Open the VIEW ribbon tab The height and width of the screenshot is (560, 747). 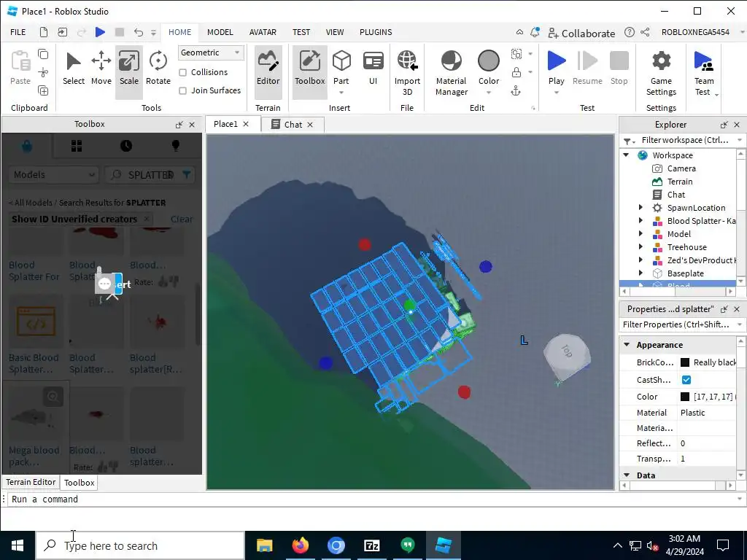[334, 32]
